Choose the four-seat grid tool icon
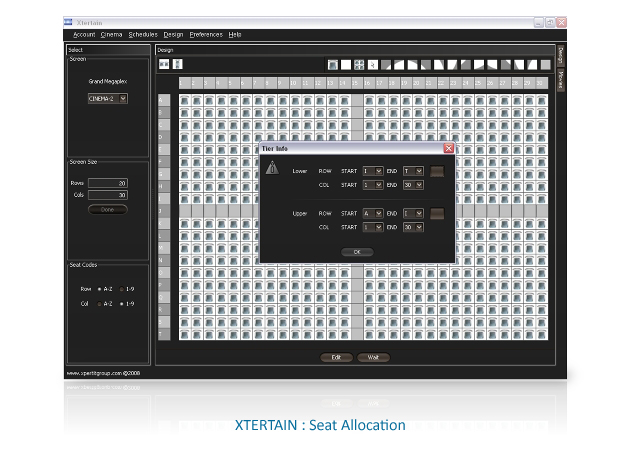The width and height of the screenshot is (640, 451). pyautogui.click(x=359, y=64)
